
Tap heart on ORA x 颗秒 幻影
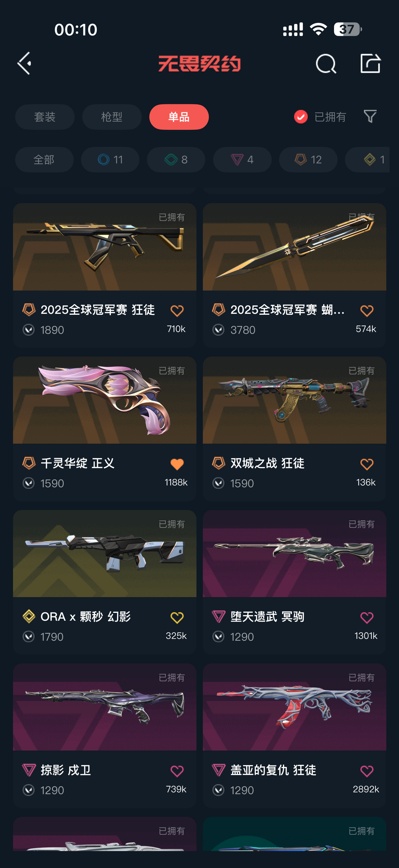click(x=177, y=618)
